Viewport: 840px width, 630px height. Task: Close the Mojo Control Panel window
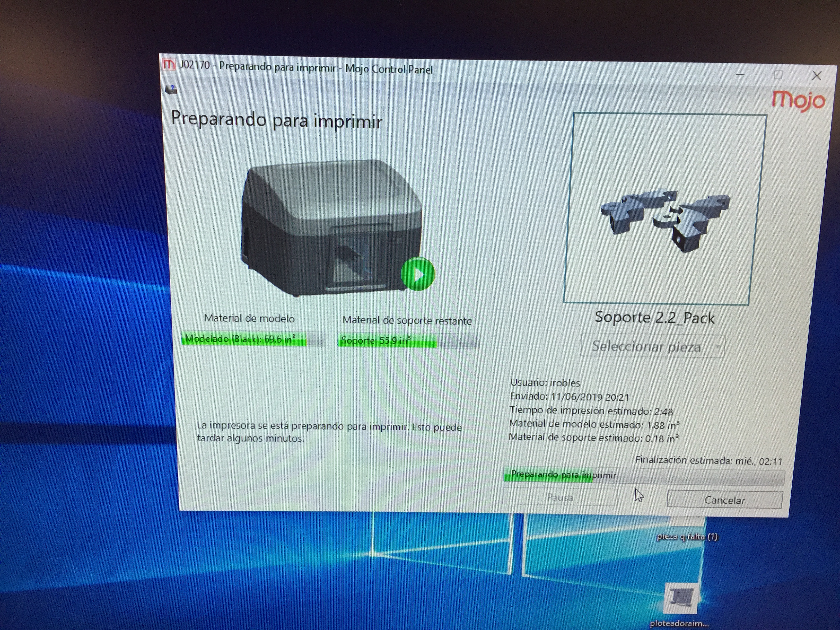[x=817, y=76]
